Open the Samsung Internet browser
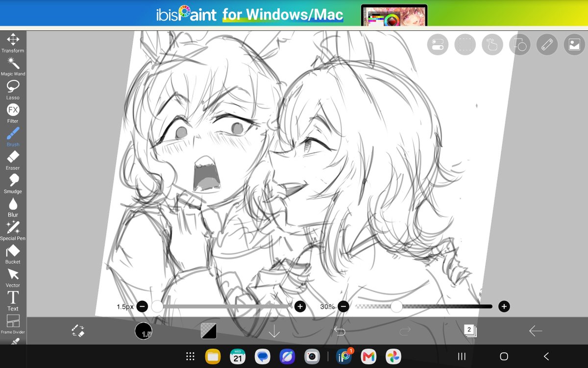Image resolution: width=588 pixels, height=368 pixels. [287, 357]
